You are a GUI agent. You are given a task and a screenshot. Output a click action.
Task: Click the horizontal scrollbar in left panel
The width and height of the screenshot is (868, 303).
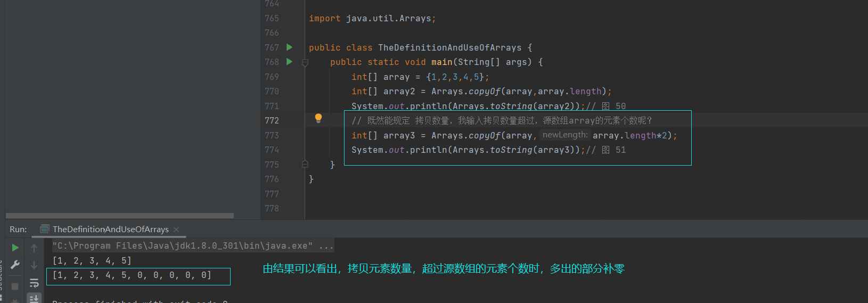tap(119, 216)
